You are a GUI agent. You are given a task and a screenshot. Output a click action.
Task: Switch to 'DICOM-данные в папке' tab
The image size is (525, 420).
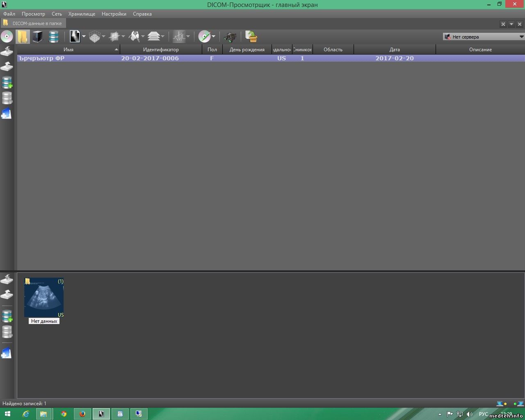(37, 23)
